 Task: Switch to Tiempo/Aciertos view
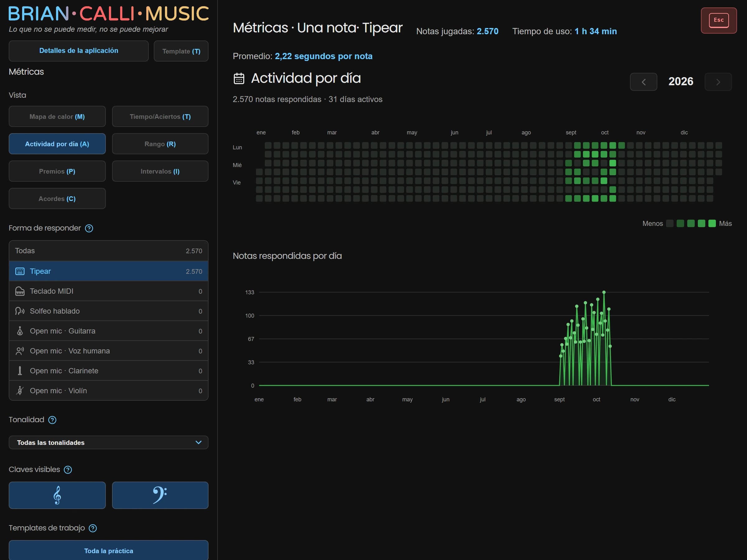[x=160, y=117]
